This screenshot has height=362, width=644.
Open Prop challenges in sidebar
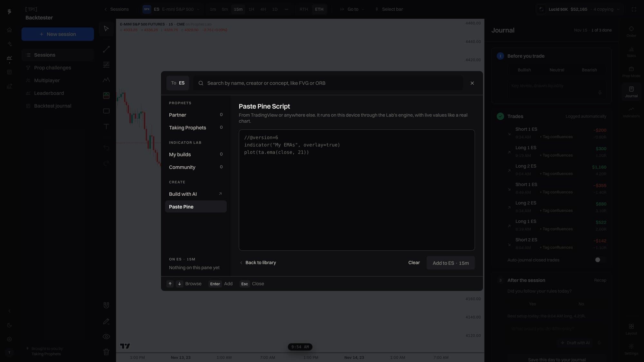click(58, 68)
